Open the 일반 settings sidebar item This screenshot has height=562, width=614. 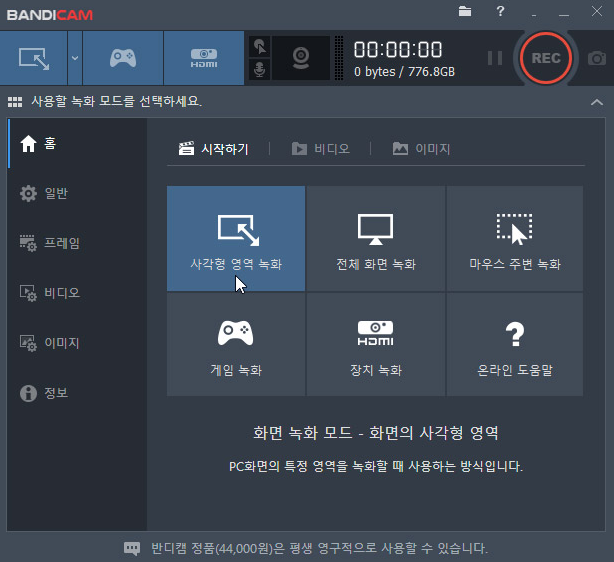coord(78,193)
